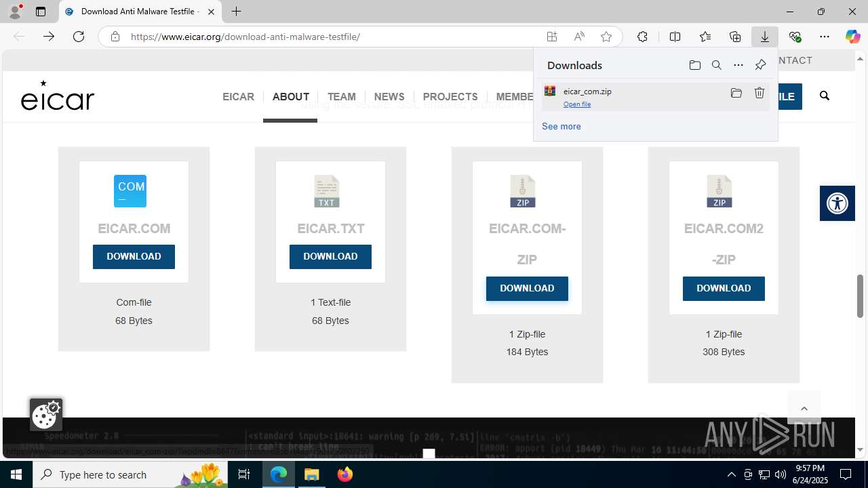Screen dimensions: 868x488
Task: Open More options in Downloads panel
Action: tap(738, 65)
